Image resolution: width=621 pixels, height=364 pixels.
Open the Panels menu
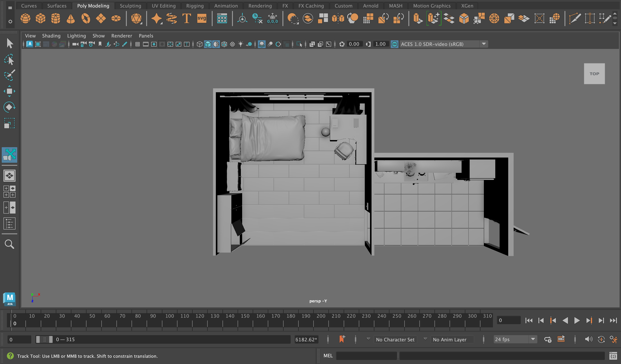pyautogui.click(x=146, y=36)
